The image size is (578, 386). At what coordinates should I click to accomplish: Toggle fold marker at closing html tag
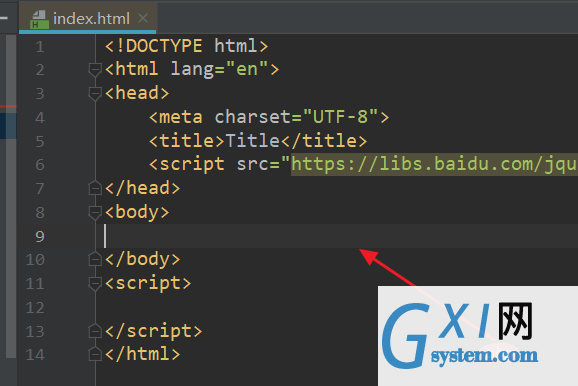(95, 354)
